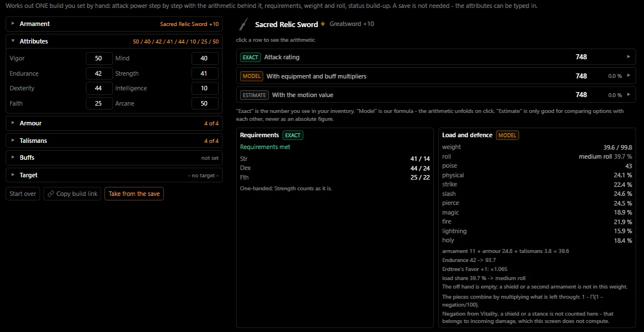Image resolution: width=644 pixels, height=332 pixels.
Task: Focus the Strength input field
Action: pyautogui.click(x=205, y=73)
